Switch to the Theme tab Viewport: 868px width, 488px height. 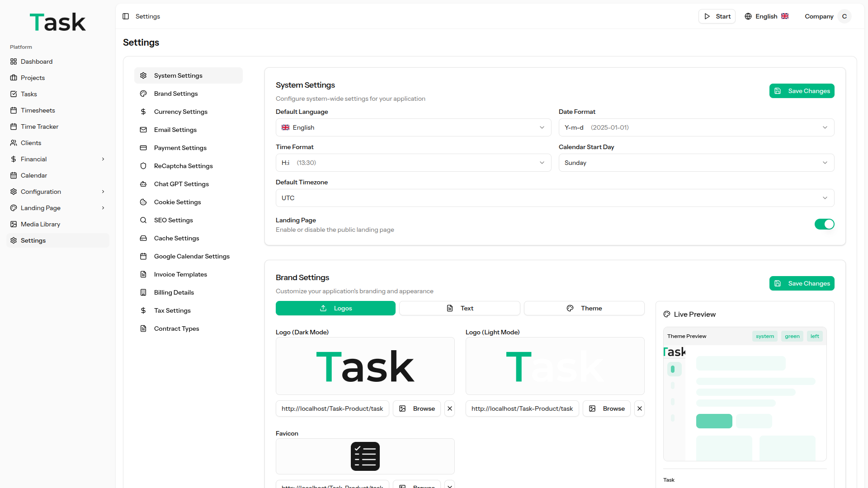point(584,308)
